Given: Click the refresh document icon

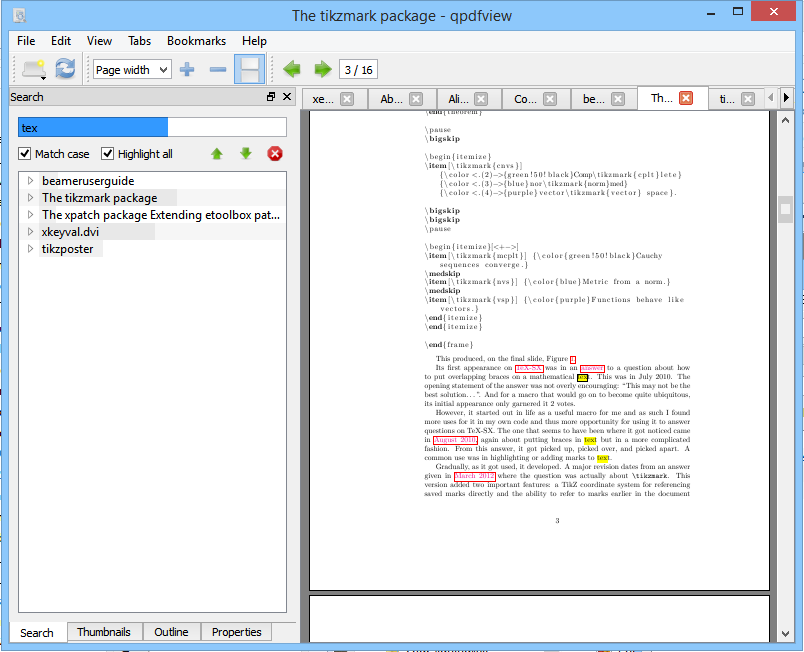Looking at the screenshot, I should 65,69.
